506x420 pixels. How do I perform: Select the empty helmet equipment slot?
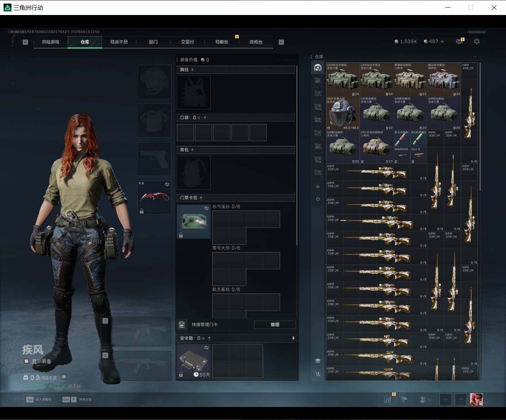click(x=154, y=82)
